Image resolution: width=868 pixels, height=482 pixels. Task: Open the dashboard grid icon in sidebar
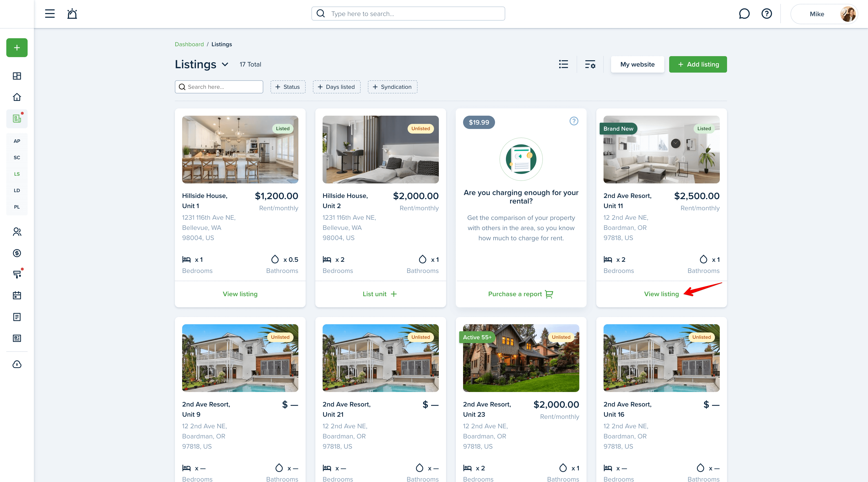tap(17, 76)
